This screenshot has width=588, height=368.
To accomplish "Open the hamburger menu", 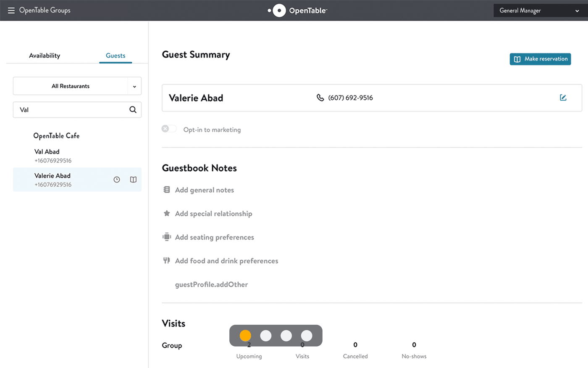I will pos(11,11).
